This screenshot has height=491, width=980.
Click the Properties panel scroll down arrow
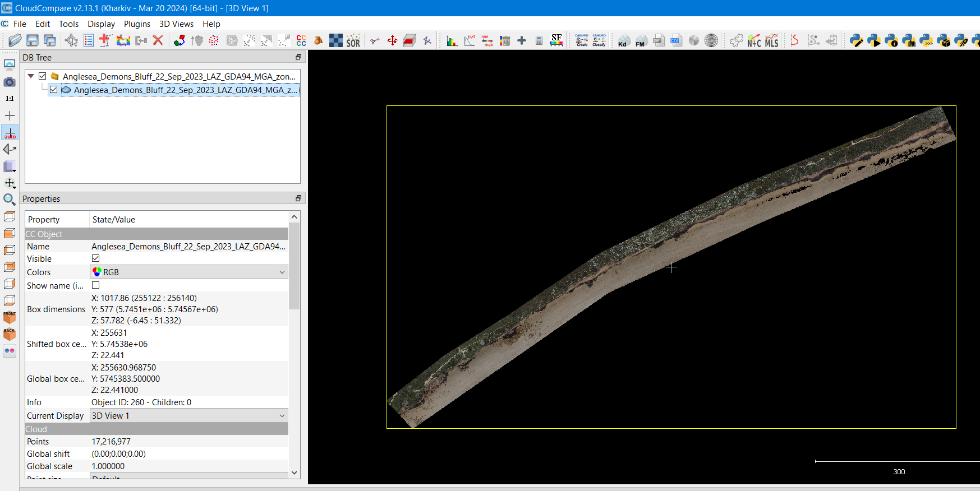(294, 473)
